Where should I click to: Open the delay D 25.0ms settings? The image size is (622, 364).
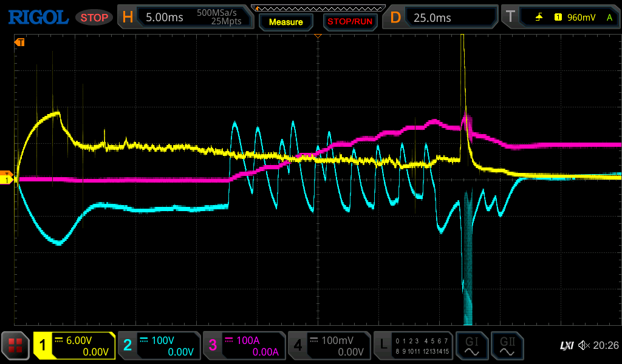(x=442, y=18)
